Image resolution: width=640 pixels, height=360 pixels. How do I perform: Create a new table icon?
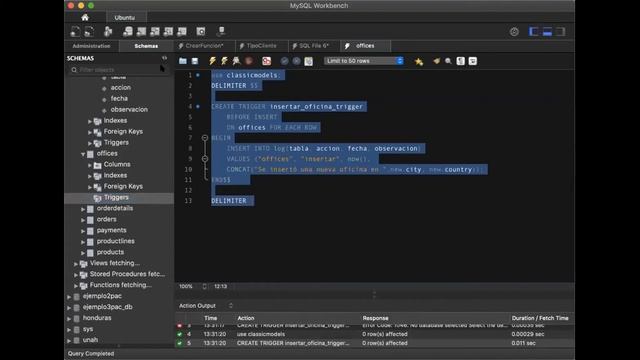pos(141,31)
